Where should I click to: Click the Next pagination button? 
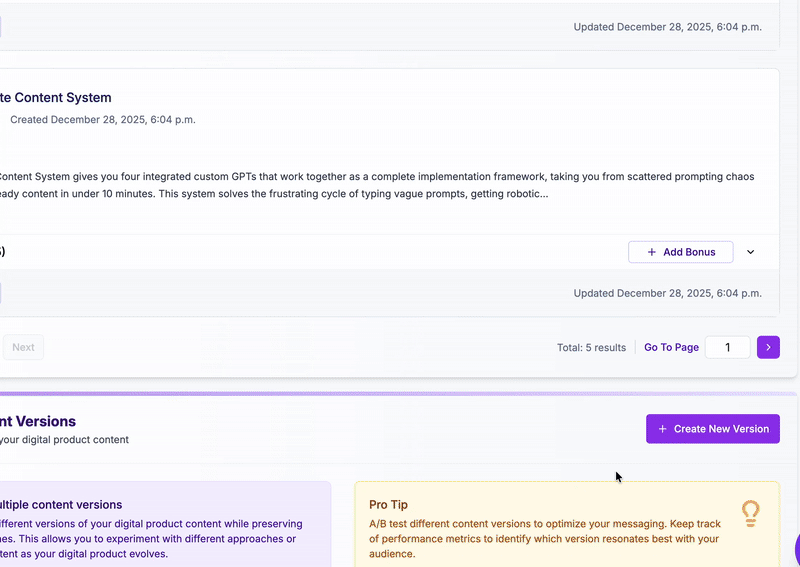point(23,347)
